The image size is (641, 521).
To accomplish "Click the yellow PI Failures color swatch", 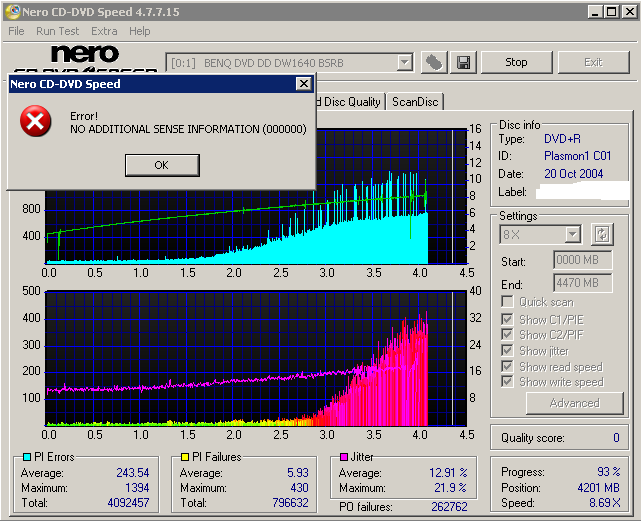I will [185, 457].
